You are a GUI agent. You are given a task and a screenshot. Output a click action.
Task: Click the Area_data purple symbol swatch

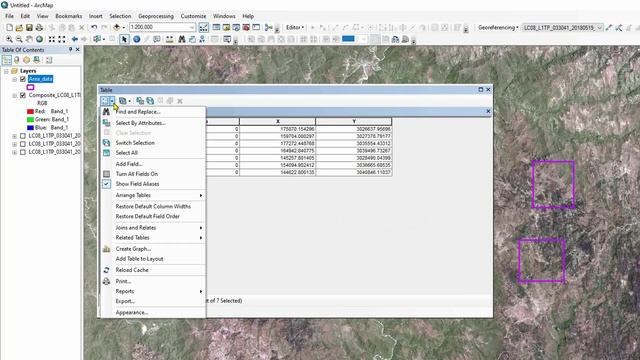point(31,87)
